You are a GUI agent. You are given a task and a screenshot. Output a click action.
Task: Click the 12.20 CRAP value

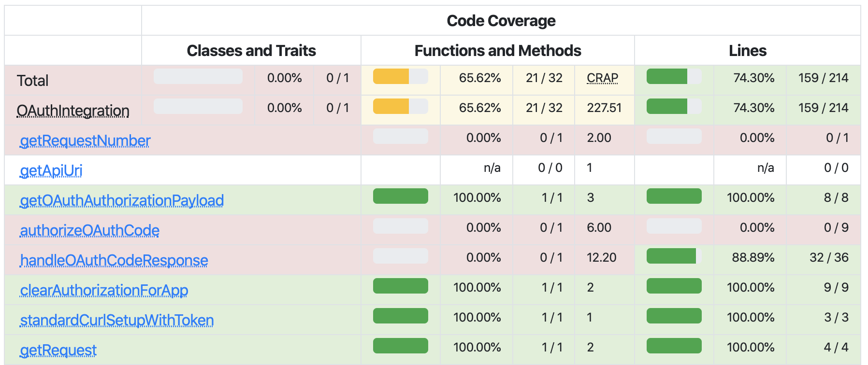[x=602, y=257]
